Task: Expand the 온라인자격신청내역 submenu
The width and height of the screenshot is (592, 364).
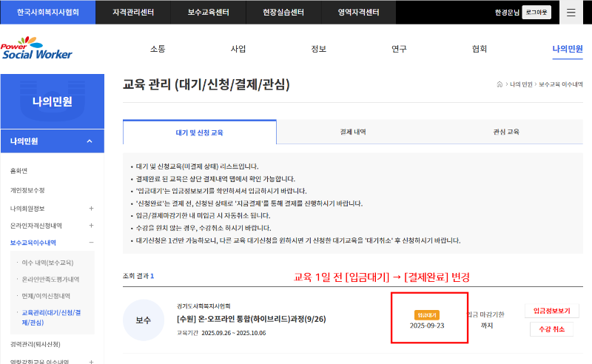Action: pos(91,225)
